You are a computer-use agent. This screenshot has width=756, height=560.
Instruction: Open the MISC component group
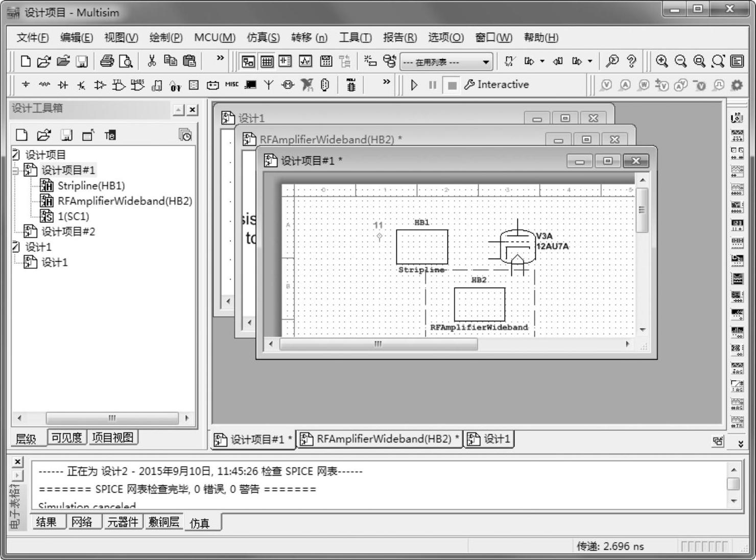231,85
